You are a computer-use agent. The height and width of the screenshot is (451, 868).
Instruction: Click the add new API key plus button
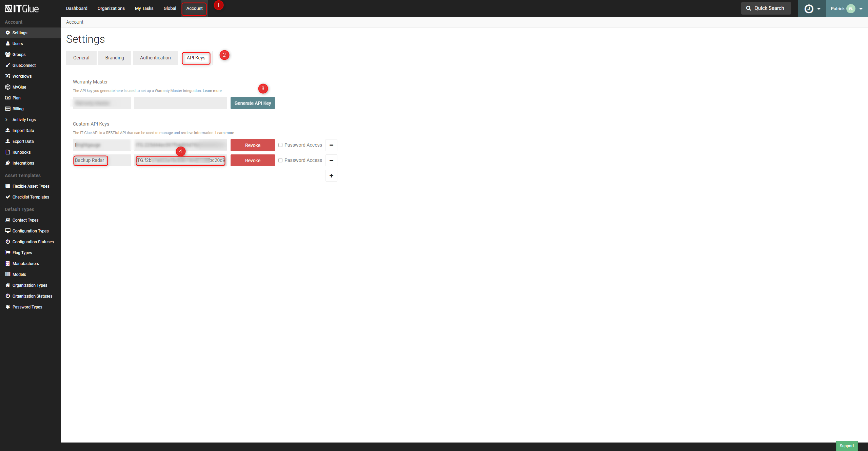click(331, 175)
